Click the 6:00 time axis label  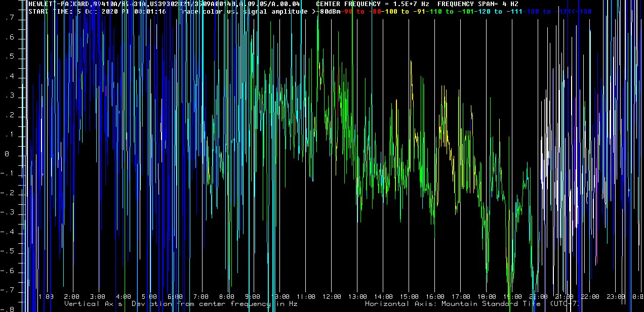point(175,297)
